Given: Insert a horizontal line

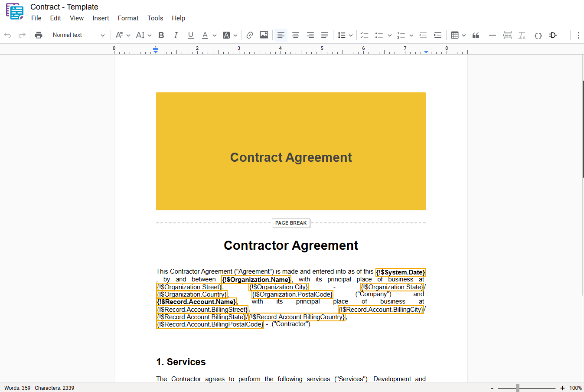Looking at the screenshot, I should point(493,35).
